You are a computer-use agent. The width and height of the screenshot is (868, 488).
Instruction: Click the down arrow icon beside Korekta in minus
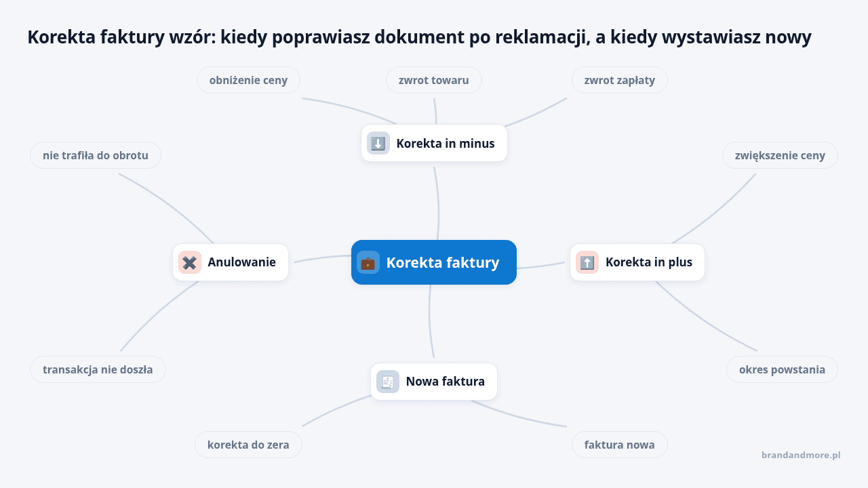pos(378,143)
